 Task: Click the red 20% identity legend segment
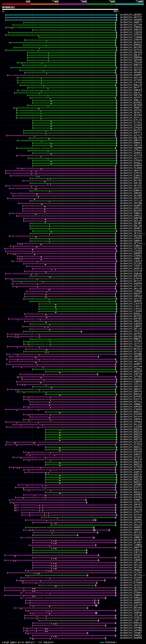click(16, 4)
